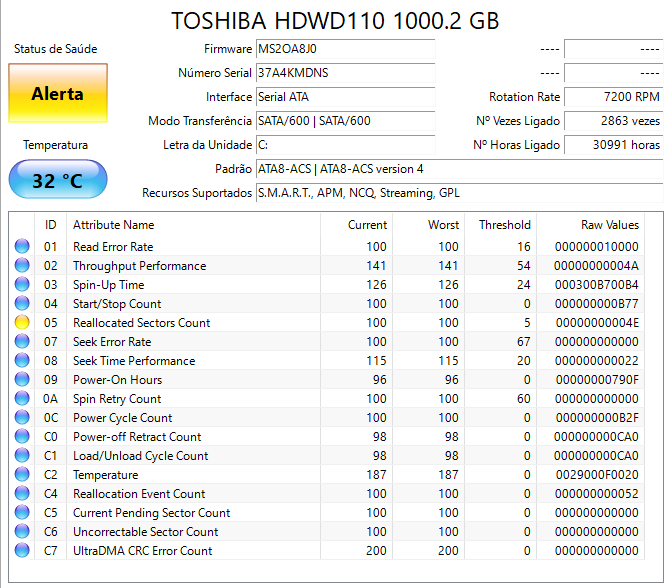The width and height of the screenshot is (672, 588).
Task: Select the Seek Time Performance attribute name
Action: (134, 361)
